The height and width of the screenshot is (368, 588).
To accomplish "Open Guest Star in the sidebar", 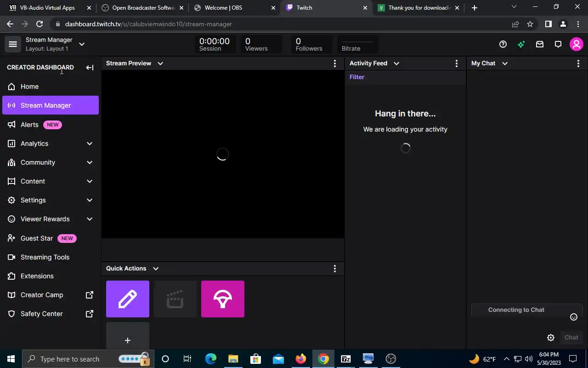I will click(x=51, y=238).
